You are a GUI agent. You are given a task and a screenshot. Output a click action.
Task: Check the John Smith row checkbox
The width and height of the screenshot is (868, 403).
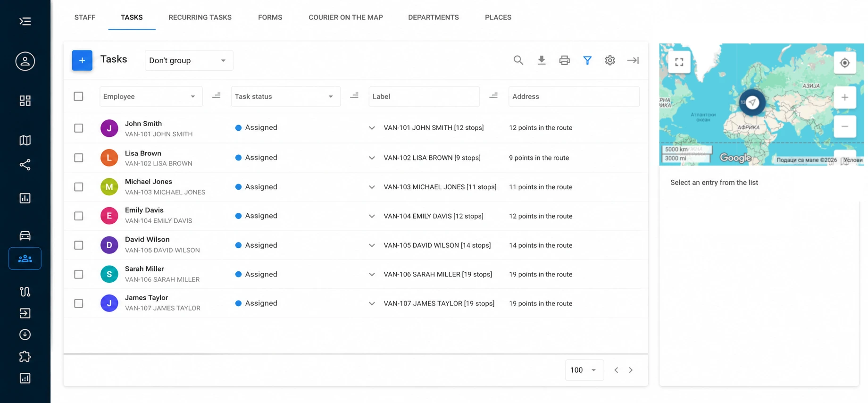click(x=79, y=128)
